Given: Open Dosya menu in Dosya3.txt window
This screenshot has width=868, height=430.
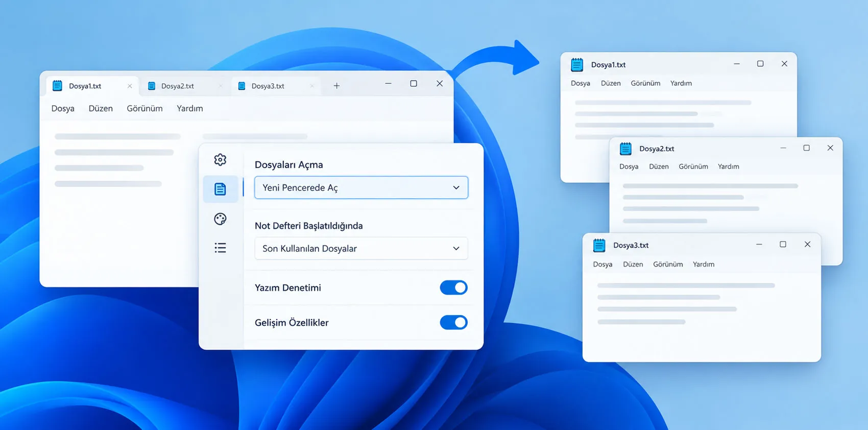Looking at the screenshot, I should pos(602,264).
